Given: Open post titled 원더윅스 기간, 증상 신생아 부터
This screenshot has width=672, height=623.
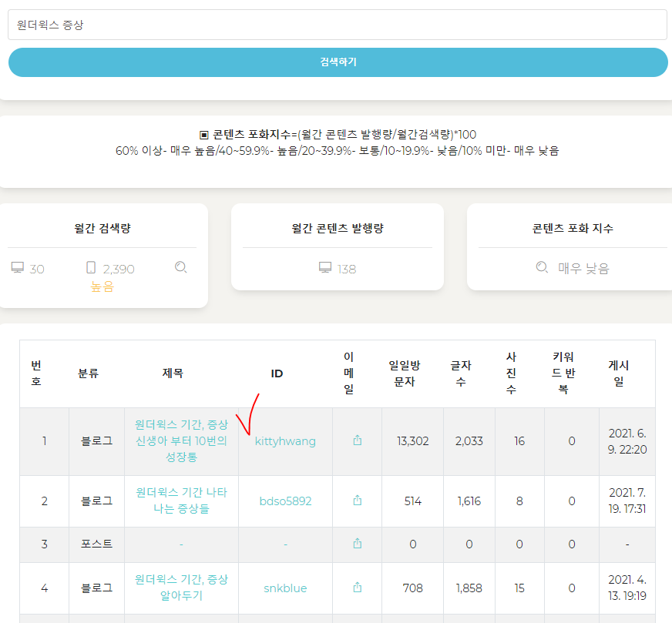Looking at the screenshot, I should 181,441.
